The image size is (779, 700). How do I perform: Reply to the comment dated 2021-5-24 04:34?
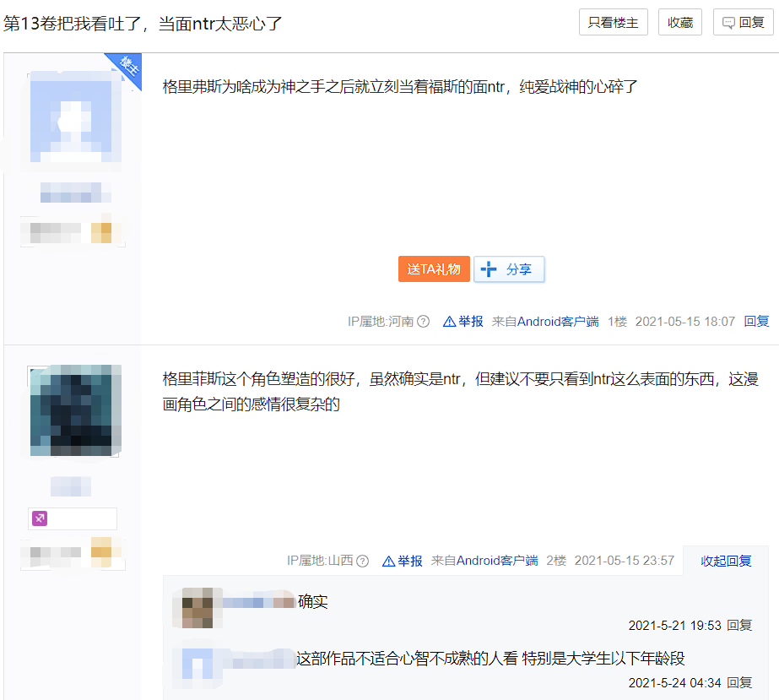[x=738, y=683]
